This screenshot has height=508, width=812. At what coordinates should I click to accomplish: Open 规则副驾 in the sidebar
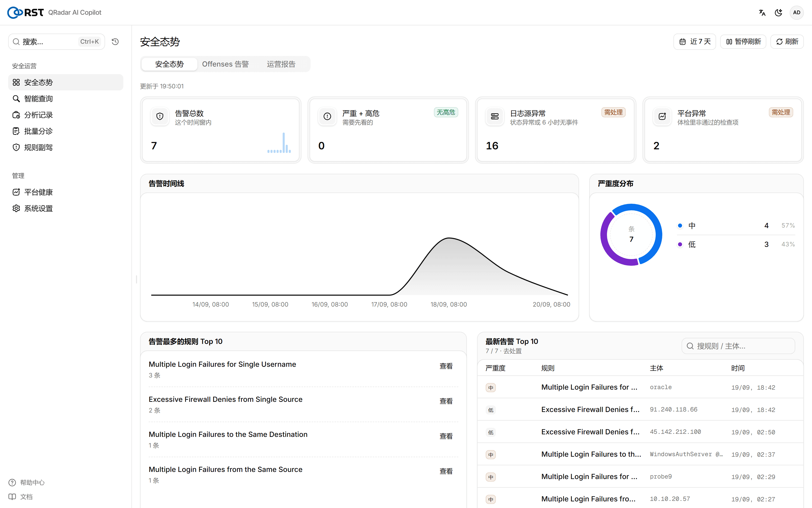(x=66, y=147)
